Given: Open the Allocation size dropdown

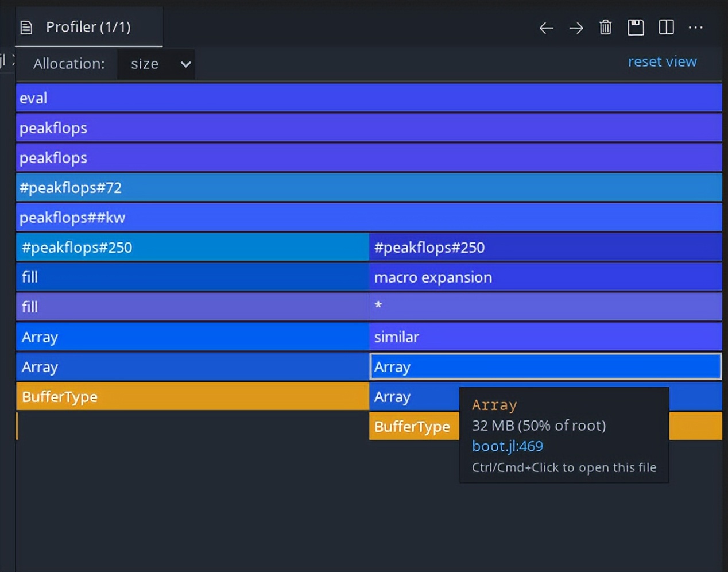Looking at the screenshot, I should click(x=156, y=64).
